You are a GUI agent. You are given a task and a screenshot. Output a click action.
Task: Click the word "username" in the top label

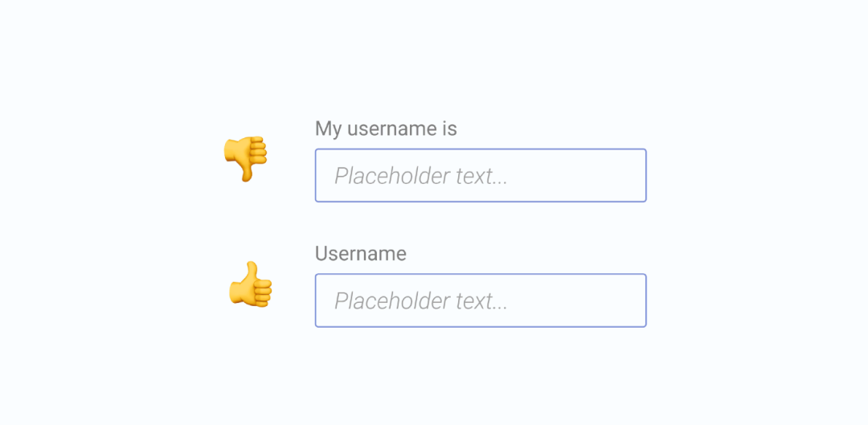tap(391, 130)
